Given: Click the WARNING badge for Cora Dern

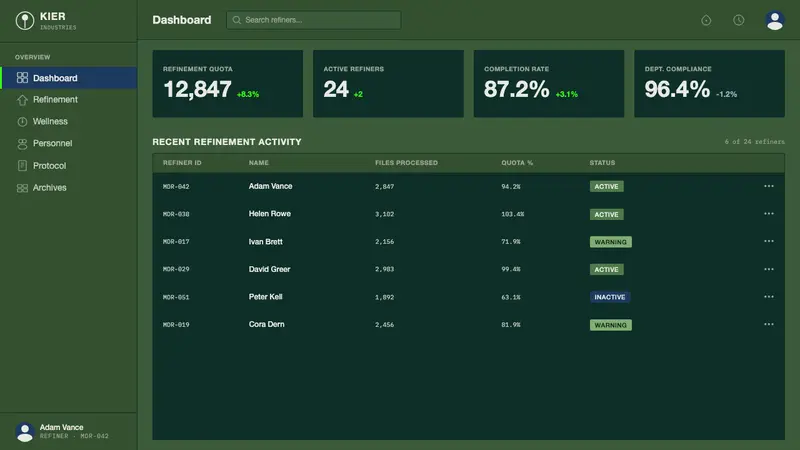Looking at the screenshot, I should click(x=611, y=325).
